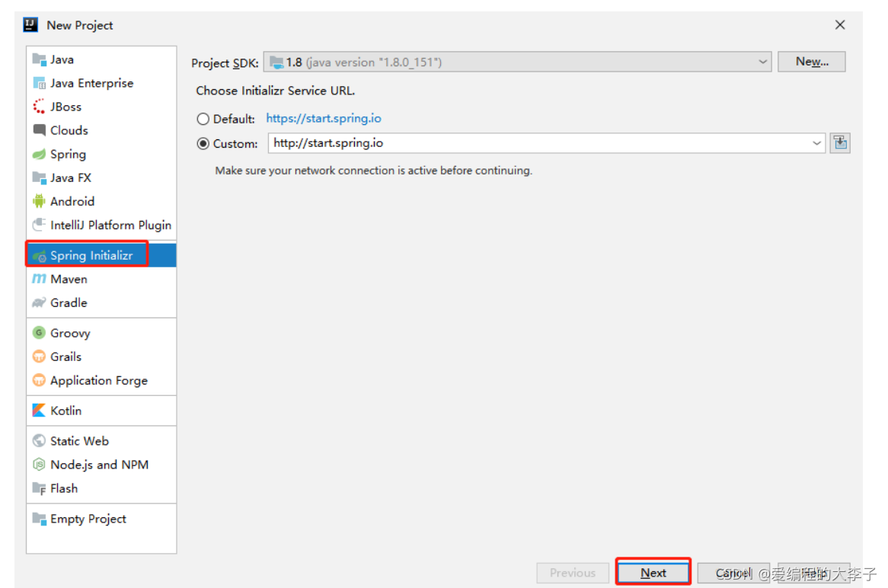Select the Groovy label in list

(70, 333)
